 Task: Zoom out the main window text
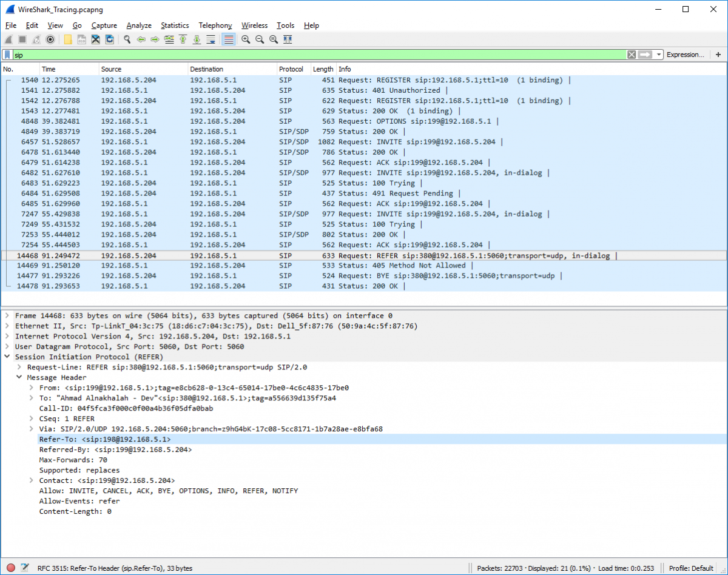click(x=260, y=39)
